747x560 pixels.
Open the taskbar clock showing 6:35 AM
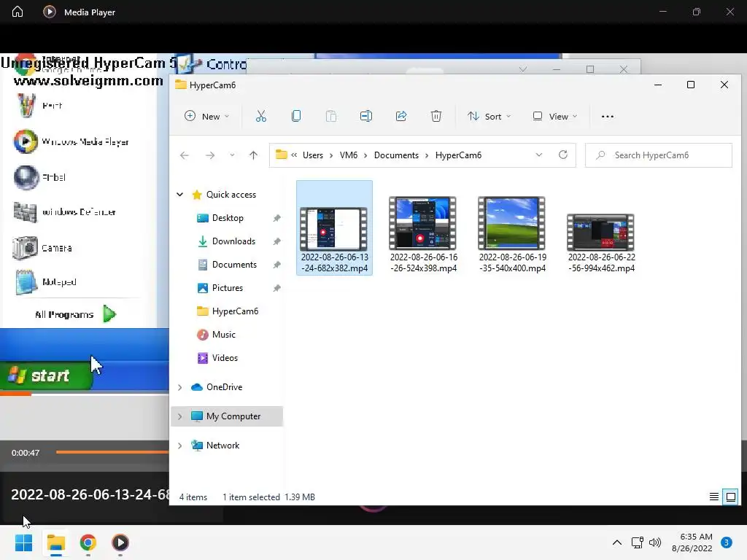[692, 542]
